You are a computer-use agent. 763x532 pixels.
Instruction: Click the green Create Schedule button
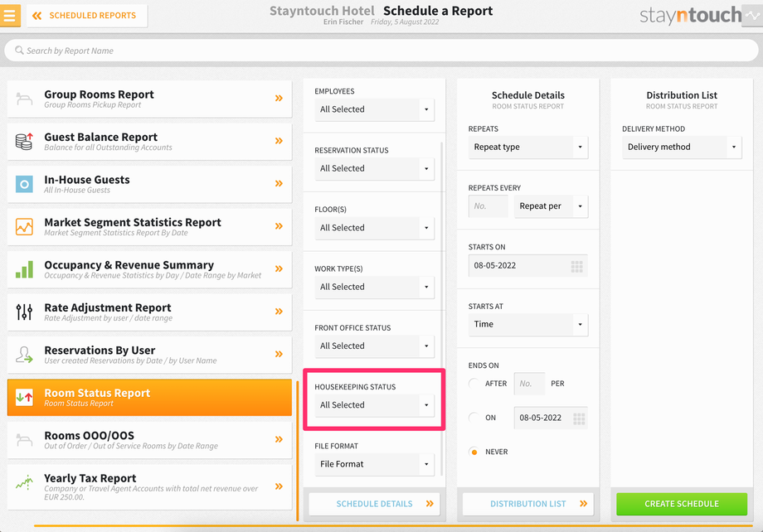682,504
